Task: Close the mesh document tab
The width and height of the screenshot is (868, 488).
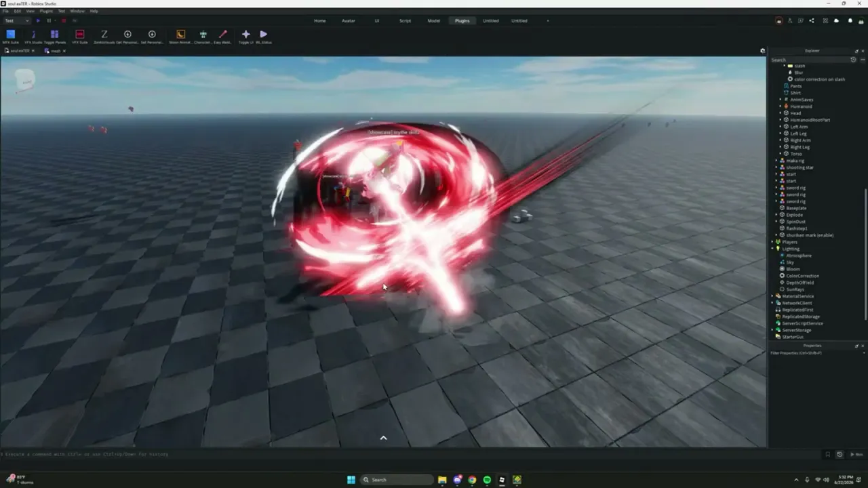Action: 64,51
